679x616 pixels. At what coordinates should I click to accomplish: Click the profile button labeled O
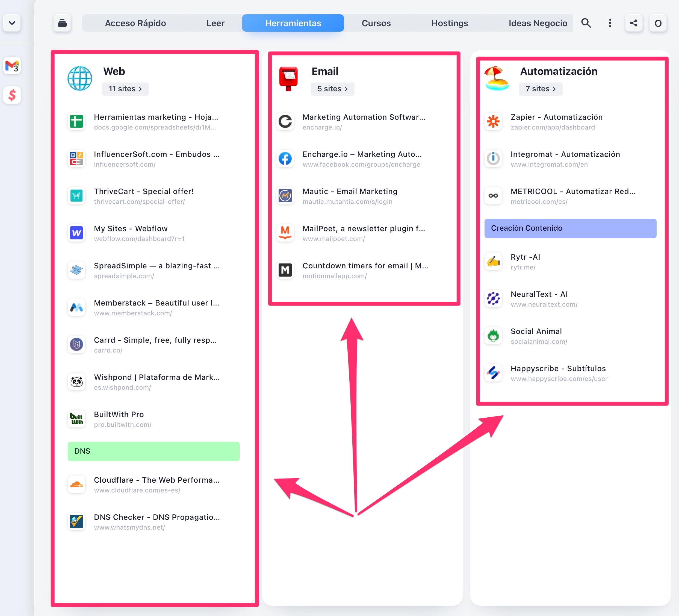pos(658,23)
